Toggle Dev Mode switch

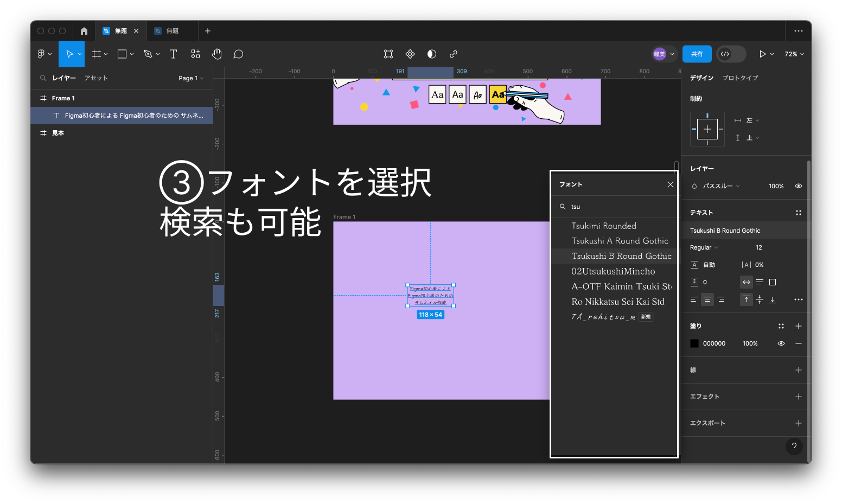(x=731, y=54)
